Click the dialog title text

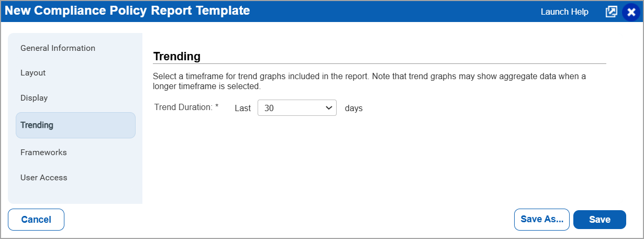point(127,10)
